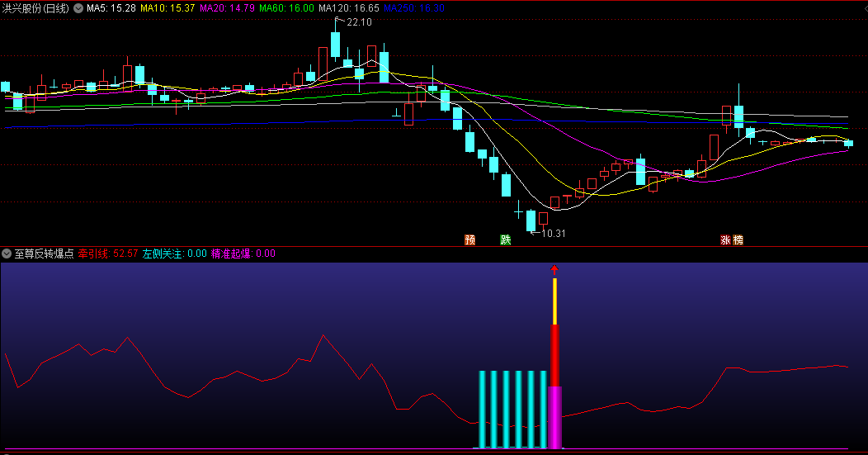Viewport: 868px width, 455px height.
Task: Select the MA5: 15.28 label
Action: click(111, 8)
